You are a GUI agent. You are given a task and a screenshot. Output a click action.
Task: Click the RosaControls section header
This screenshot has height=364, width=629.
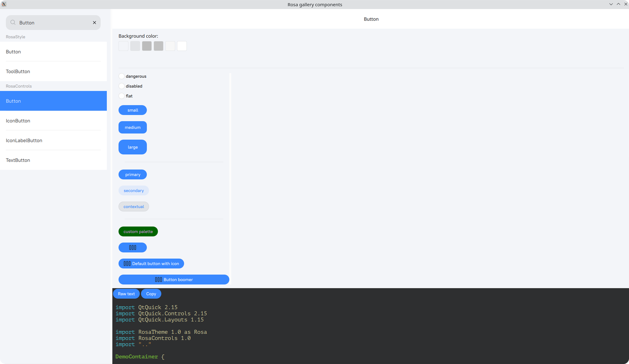19,86
